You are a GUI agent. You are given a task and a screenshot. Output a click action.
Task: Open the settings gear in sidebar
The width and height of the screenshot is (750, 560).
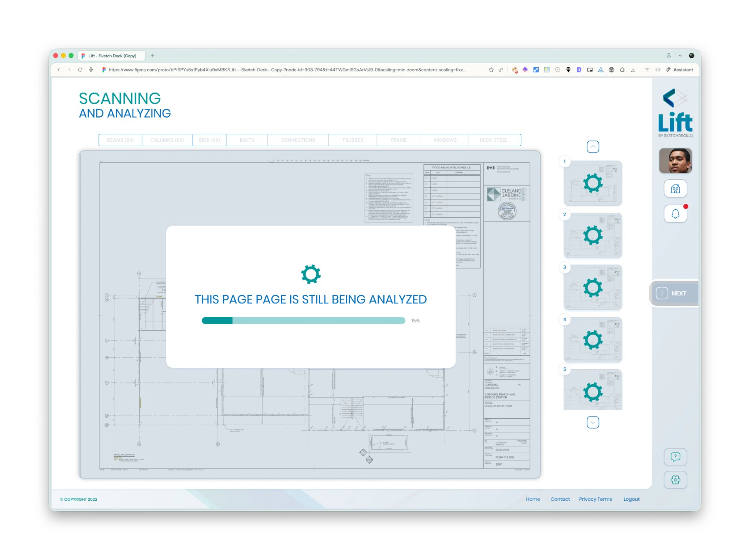point(675,480)
